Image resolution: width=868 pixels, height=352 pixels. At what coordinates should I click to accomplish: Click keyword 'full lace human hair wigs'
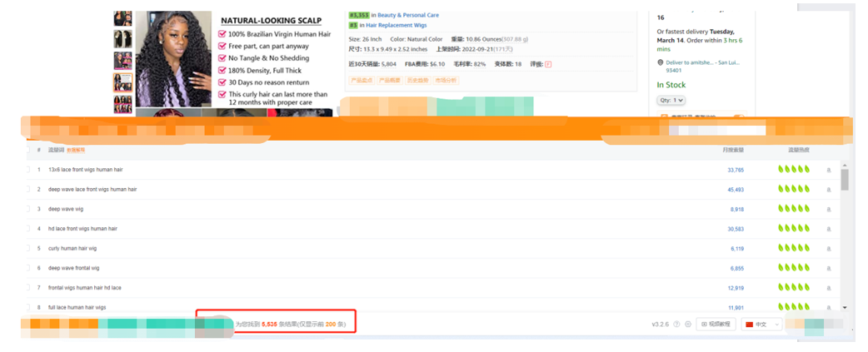(x=77, y=307)
